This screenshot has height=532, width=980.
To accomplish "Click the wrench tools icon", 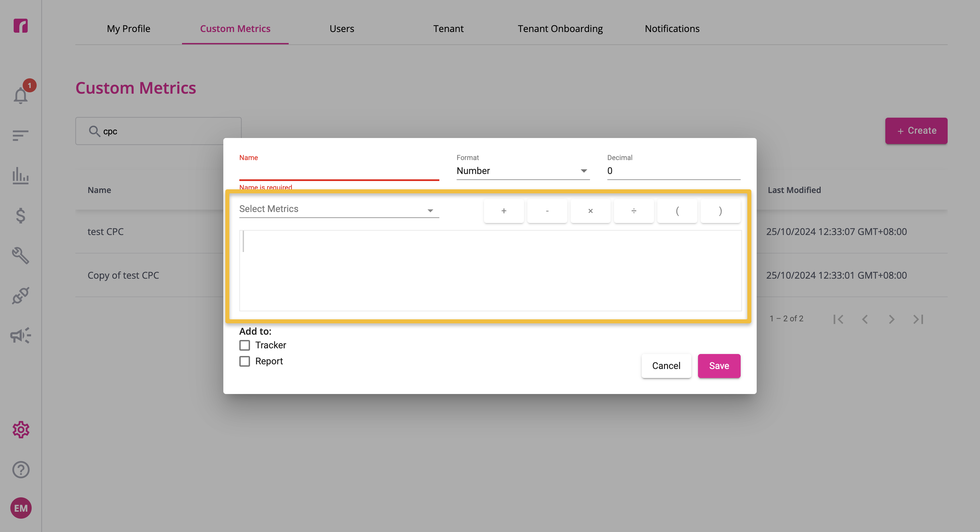I will pos(21,255).
